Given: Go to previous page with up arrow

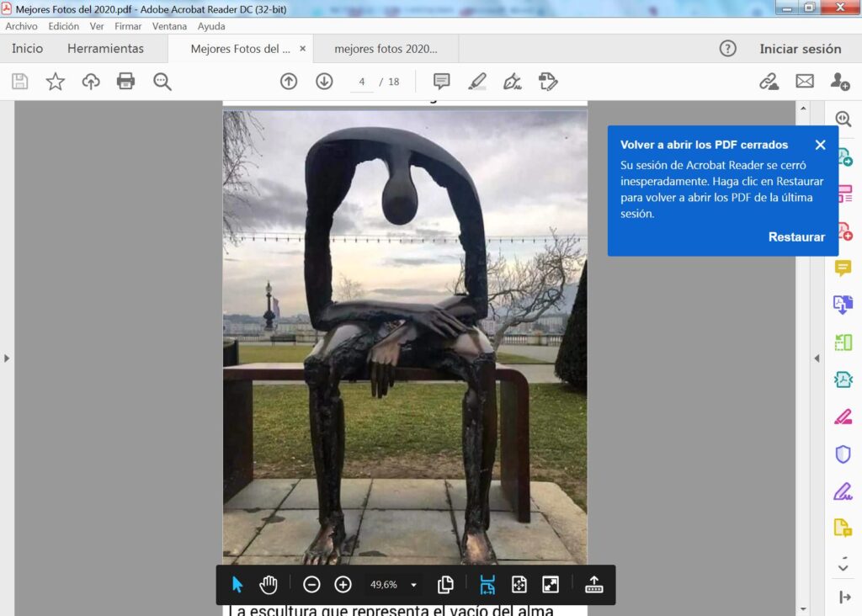Looking at the screenshot, I should tap(289, 82).
